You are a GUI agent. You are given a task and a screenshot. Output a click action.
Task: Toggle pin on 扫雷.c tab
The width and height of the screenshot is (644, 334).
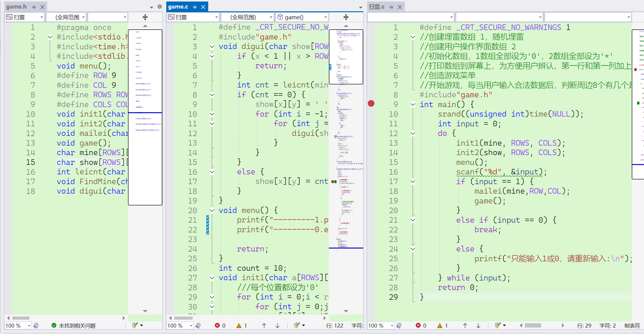[391, 7]
